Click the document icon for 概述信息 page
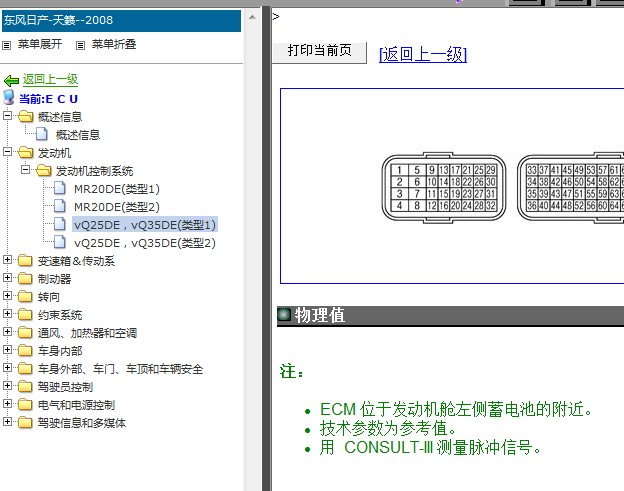The image size is (624, 491). (42, 134)
